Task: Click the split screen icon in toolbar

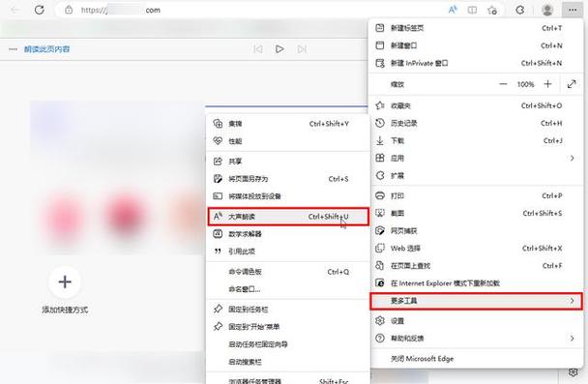Action: [473, 10]
